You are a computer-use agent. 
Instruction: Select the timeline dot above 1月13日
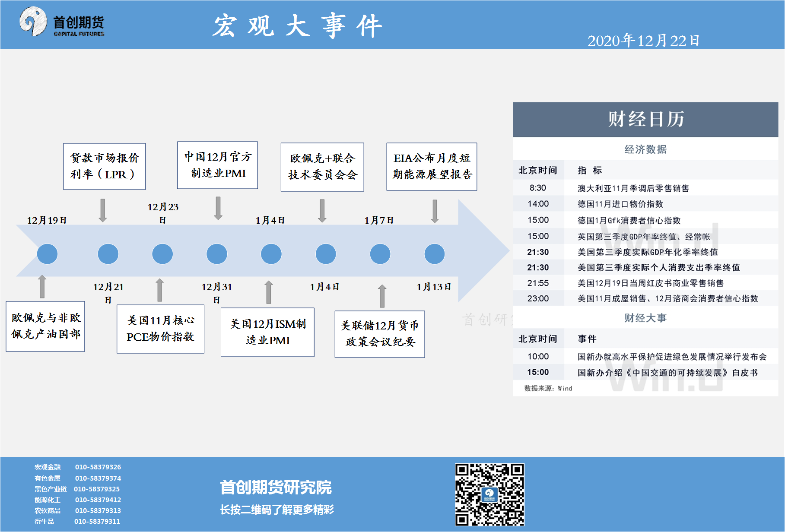434,254
